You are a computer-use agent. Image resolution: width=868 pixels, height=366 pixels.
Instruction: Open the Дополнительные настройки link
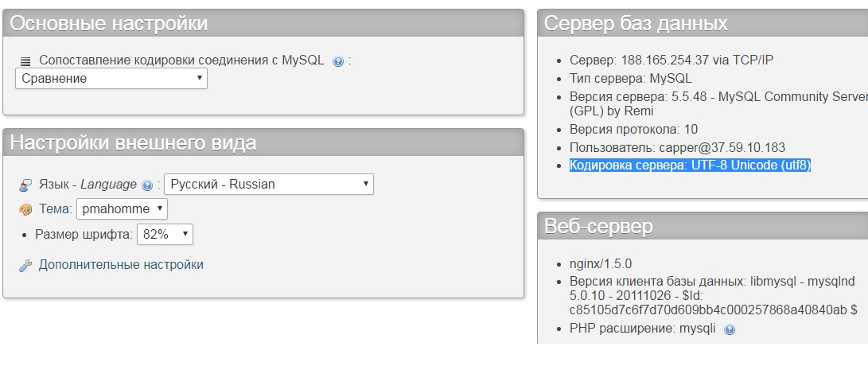coord(121,264)
